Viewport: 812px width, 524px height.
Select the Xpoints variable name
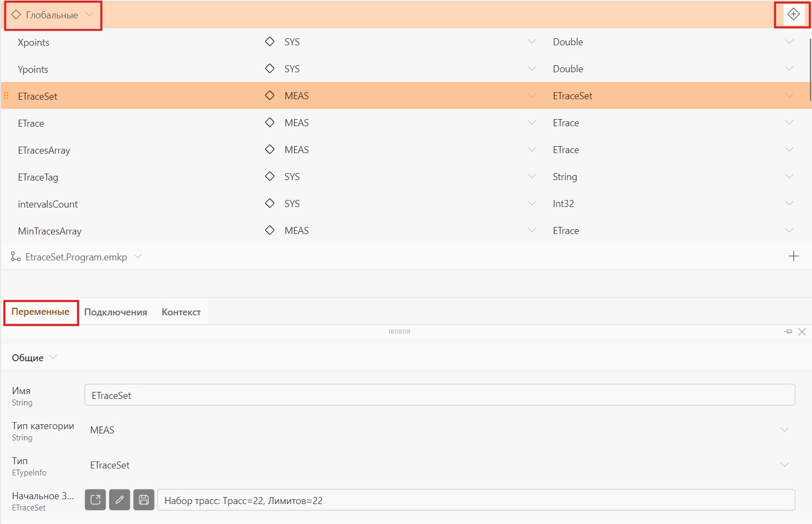tap(33, 43)
